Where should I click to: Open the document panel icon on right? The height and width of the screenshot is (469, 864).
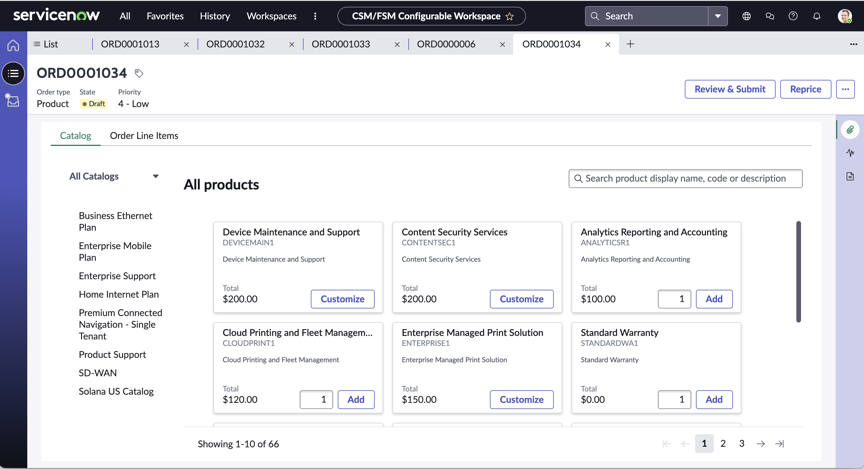pyautogui.click(x=850, y=176)
